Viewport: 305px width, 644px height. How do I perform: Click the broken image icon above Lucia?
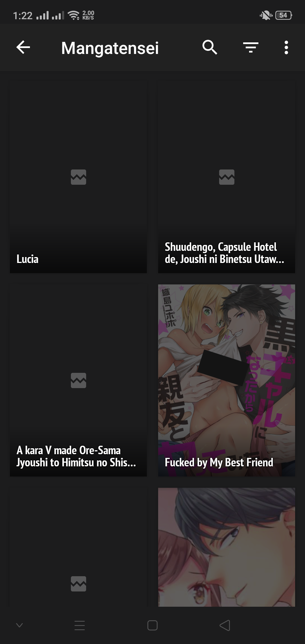pos(79,177)
